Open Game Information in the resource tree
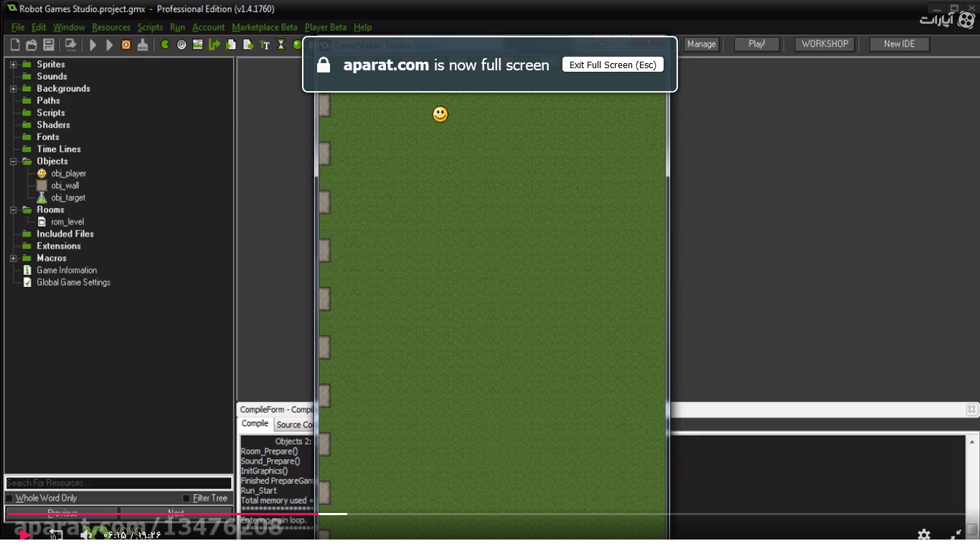This screenshot has height=551, width=980. tap(67, 270)
